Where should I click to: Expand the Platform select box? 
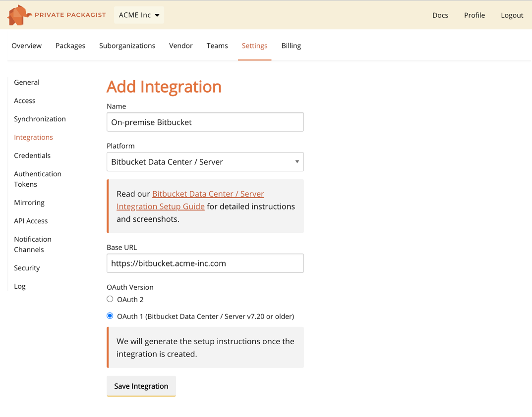pyautogui.click(x=205, y=162)
